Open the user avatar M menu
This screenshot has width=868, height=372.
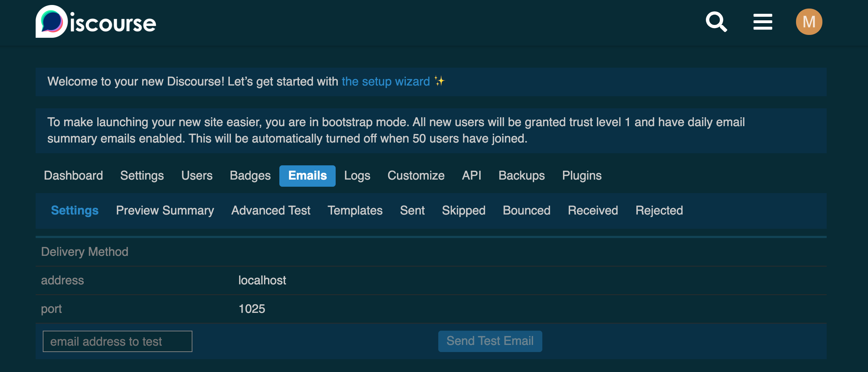(x=809, y=22)
